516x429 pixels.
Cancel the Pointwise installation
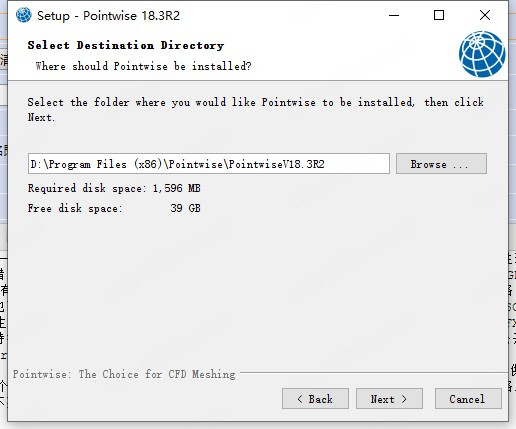coord(468,399)
